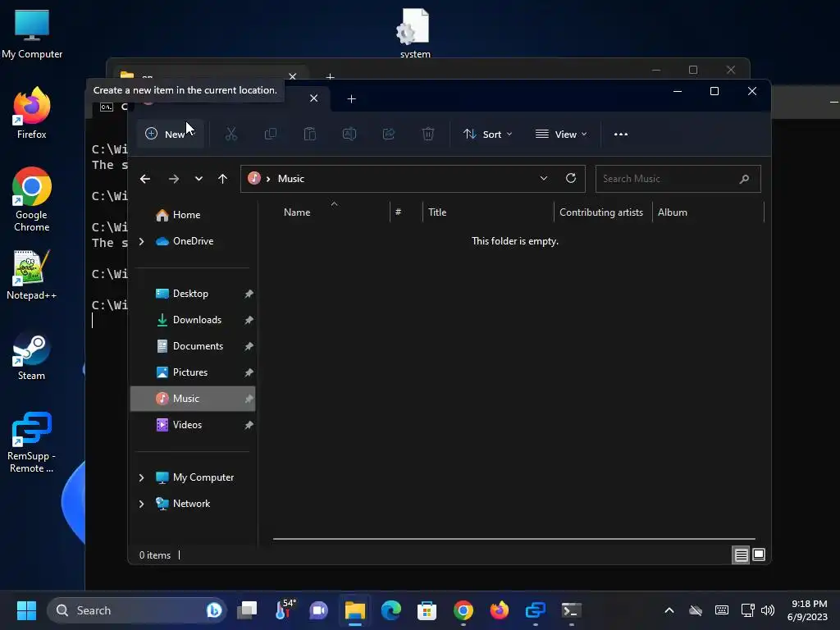840x630 pixels.
Task: Click the Rename icon in toolbar
Action: tap(349, 134)
